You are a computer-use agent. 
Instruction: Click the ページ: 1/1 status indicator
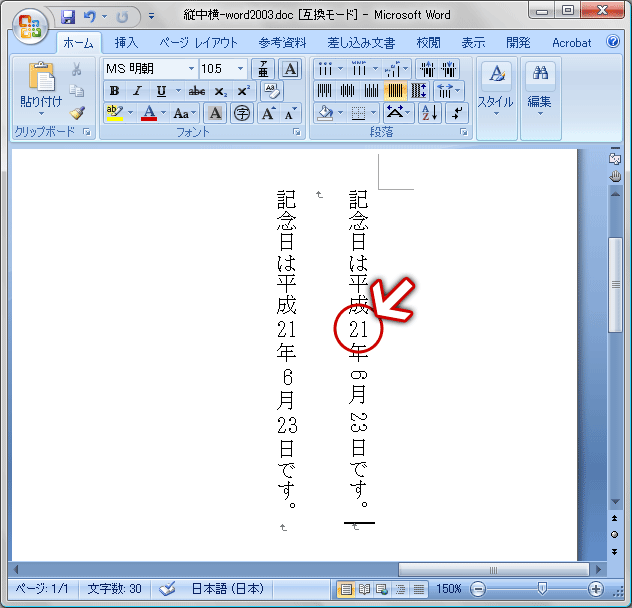[42, 589]
